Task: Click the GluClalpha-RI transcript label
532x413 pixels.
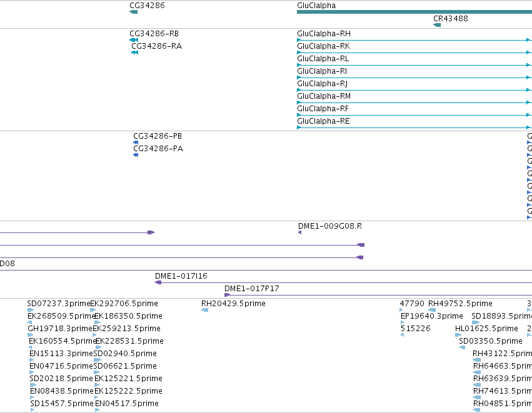Action: pyautogui.click(x=322, y=71)
